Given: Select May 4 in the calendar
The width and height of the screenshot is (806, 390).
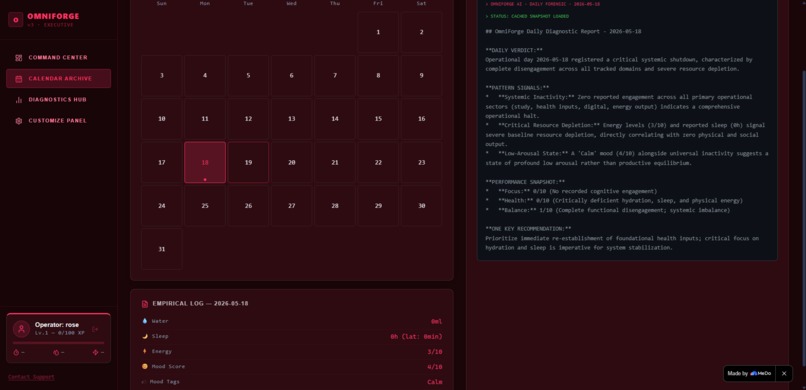Looking at the screenshot, I should 205,76.
